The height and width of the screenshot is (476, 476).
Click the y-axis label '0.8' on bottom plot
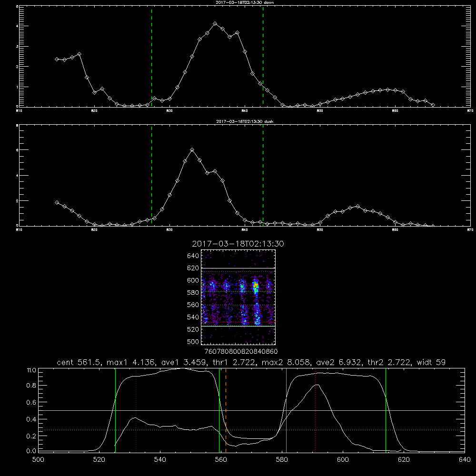point(31,386)
